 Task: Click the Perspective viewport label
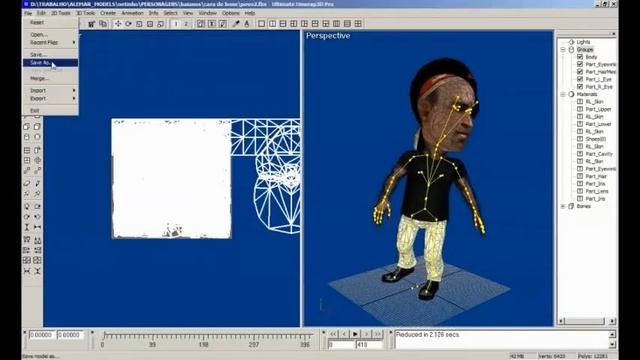(328, 36)
